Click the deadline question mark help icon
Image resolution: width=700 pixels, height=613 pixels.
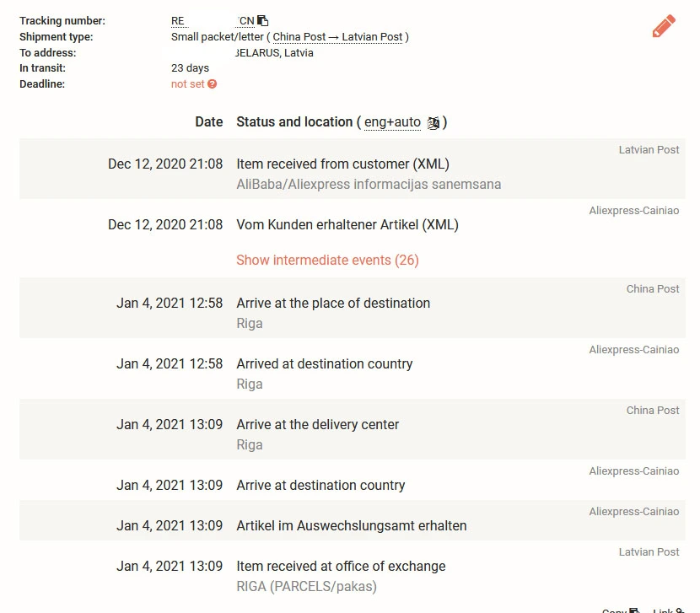pyautogui.click(x=212, y=84)
